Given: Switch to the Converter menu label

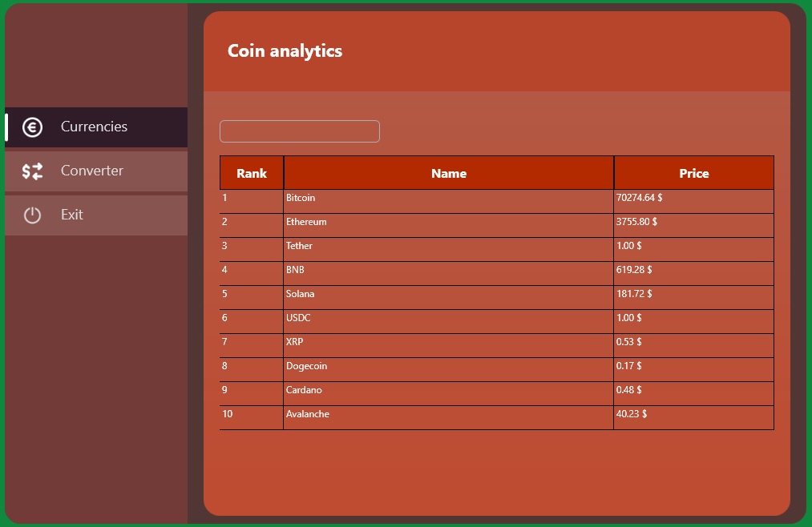Looking at the screenshot, I should 91,171.
